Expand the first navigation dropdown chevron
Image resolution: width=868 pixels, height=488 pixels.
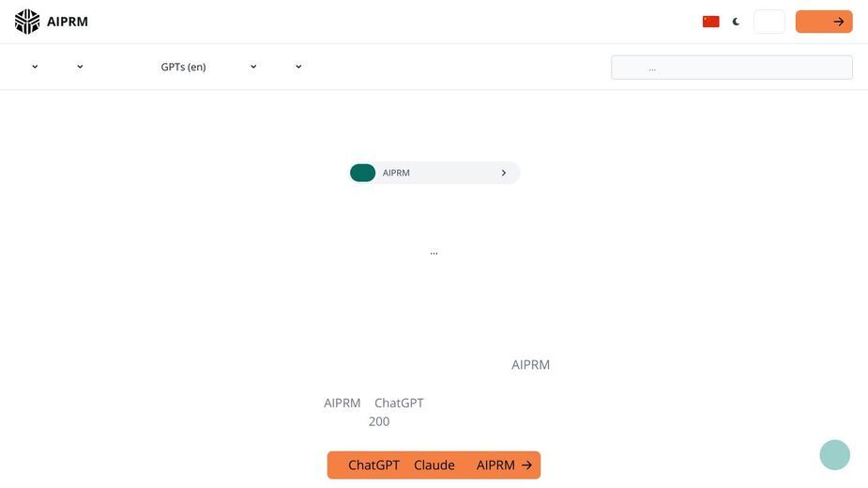click(35, 67)
